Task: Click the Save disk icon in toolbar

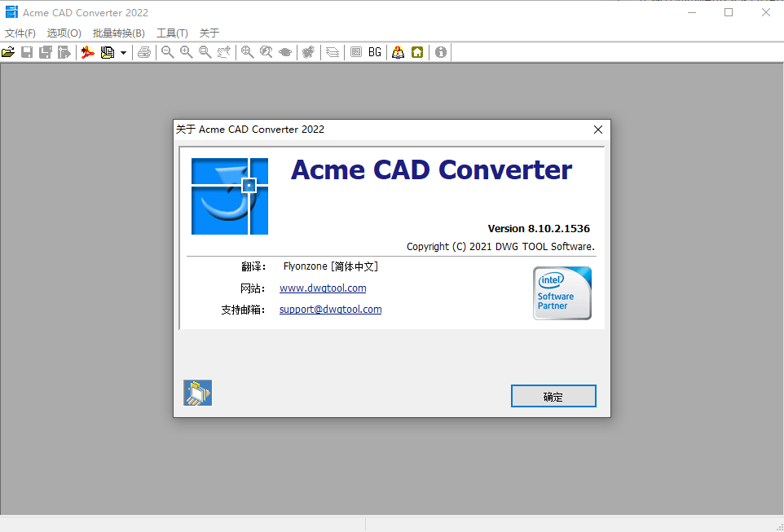Action: pyautogui.click(x=27, y=52)
